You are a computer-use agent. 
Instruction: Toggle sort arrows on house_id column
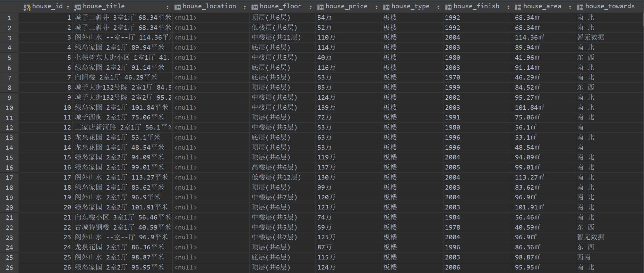[x=68, y=7]
